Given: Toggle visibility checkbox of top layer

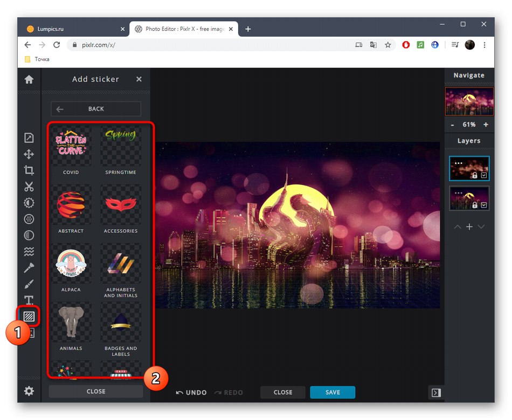Looking at the screenshot, I should [484, 175].
